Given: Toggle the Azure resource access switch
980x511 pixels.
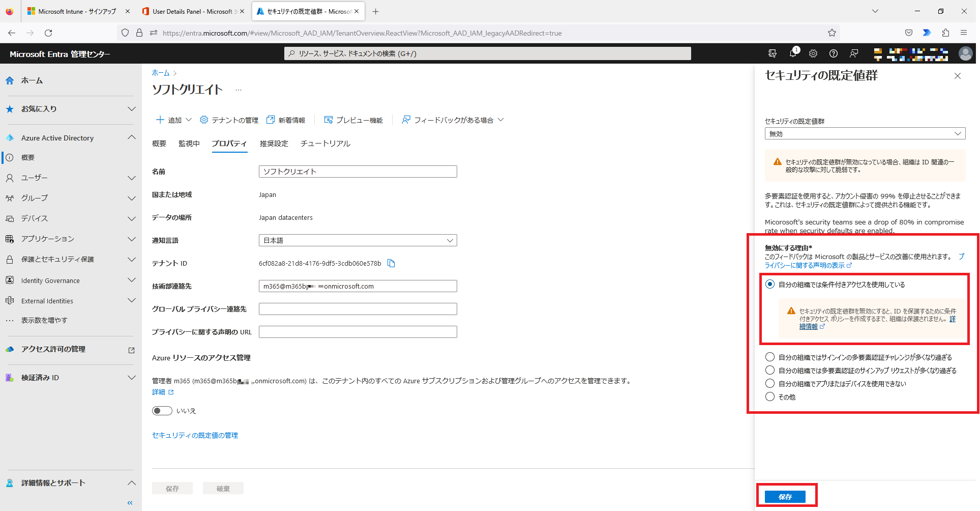Looking at the screenshot, I should point(162,411).
